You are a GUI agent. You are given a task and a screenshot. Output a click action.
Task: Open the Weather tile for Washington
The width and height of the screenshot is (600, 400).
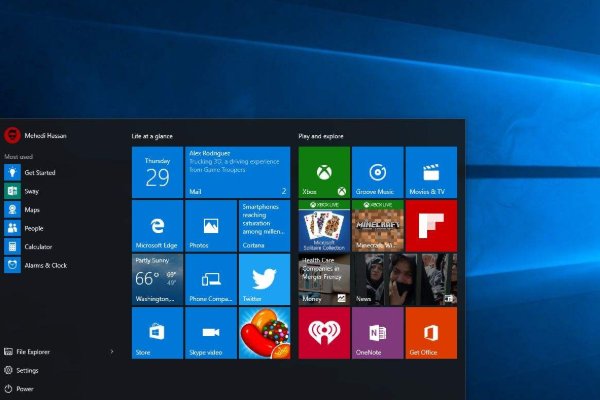pyautogui.click(x=158, y=279)
